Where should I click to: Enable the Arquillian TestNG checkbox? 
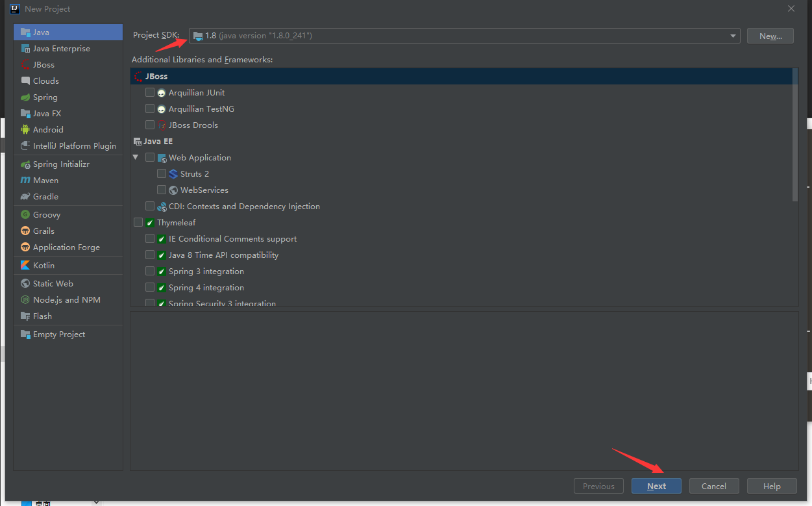coord(150,108)
